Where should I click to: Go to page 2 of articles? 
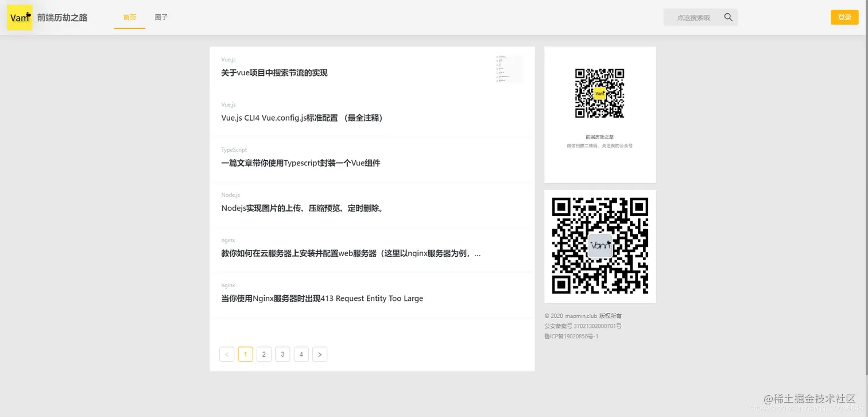click(263, 354)
